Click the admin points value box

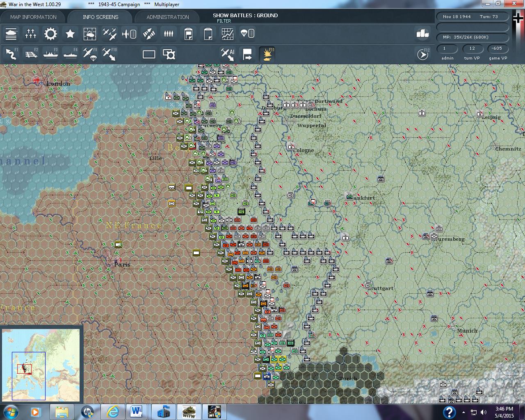[447, 48]
